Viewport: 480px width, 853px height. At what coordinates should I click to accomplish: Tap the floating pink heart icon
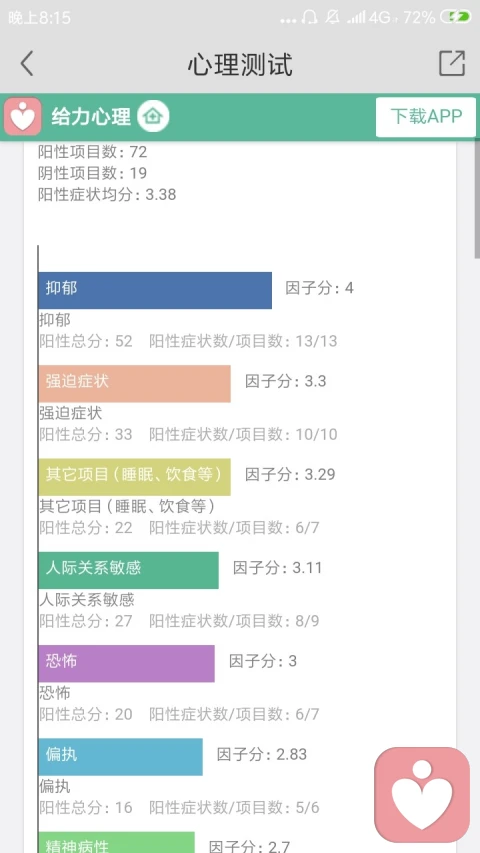(x=422, y=794)
